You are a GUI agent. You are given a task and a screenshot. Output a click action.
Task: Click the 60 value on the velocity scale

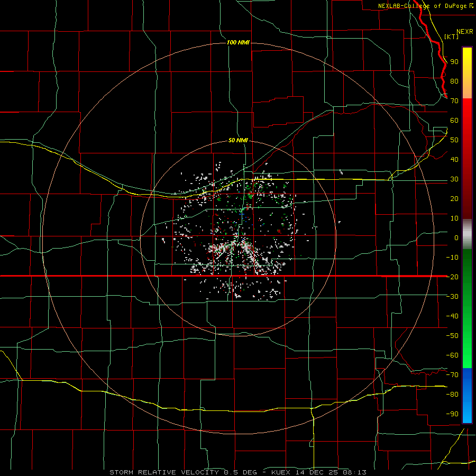(454, 121)
